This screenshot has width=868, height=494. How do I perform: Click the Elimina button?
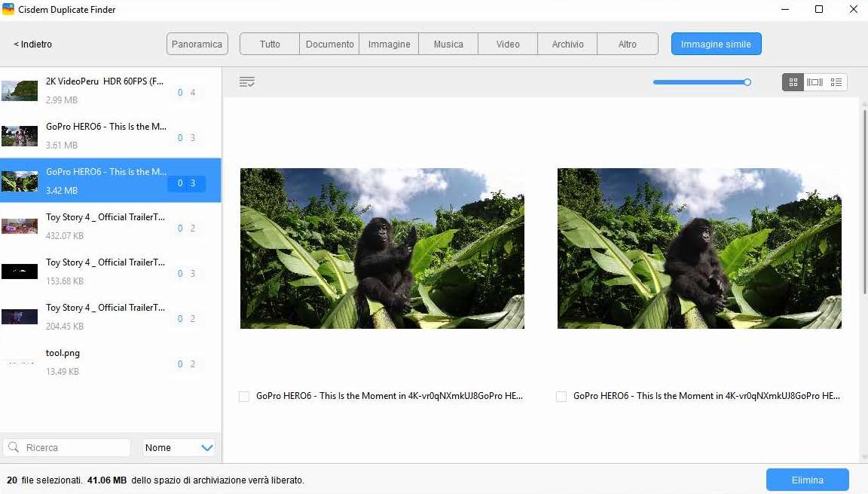(807, 480)
